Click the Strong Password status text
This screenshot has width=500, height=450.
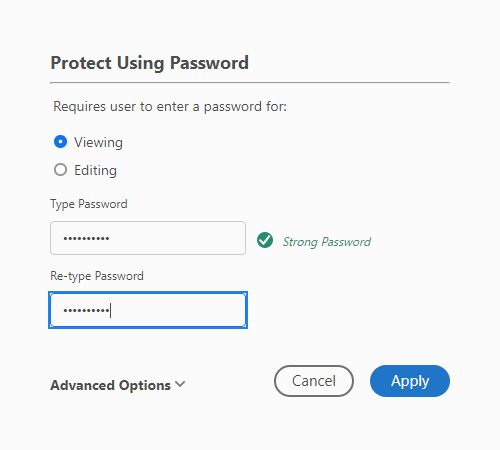(x=327, y=242)
